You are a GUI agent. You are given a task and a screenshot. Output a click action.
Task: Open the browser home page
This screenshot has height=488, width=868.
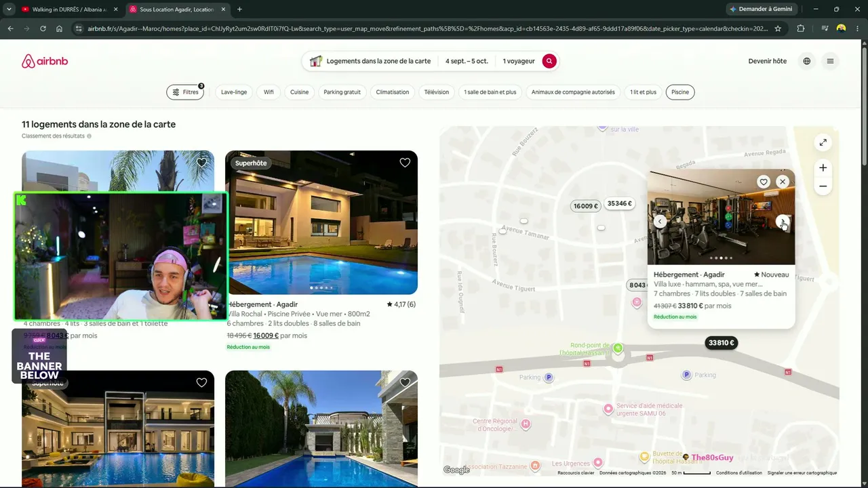click(59, 28)
